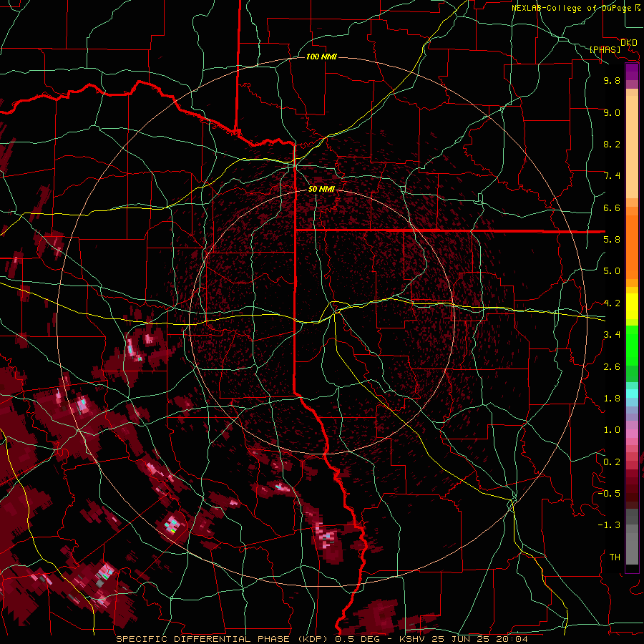Viewport: 644px width, 644px height.
Task: Select the bright green band of the color bar
Action: tap(632, 346)
